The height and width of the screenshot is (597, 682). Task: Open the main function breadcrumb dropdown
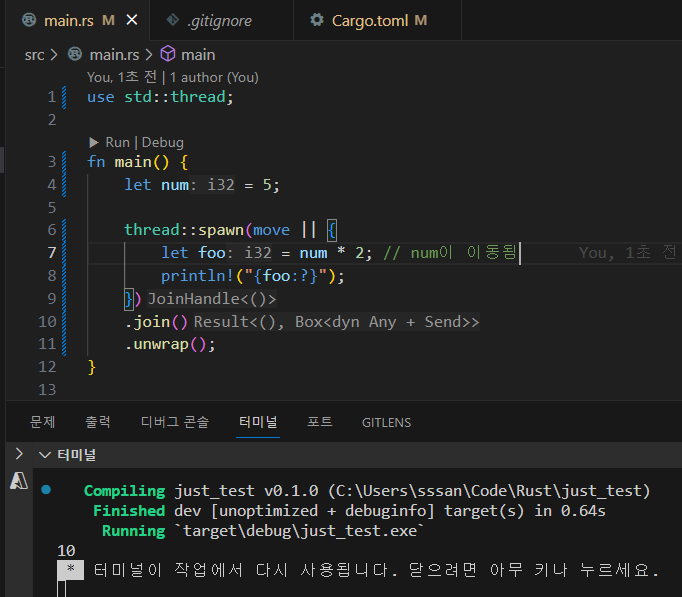tap(198, 54)
